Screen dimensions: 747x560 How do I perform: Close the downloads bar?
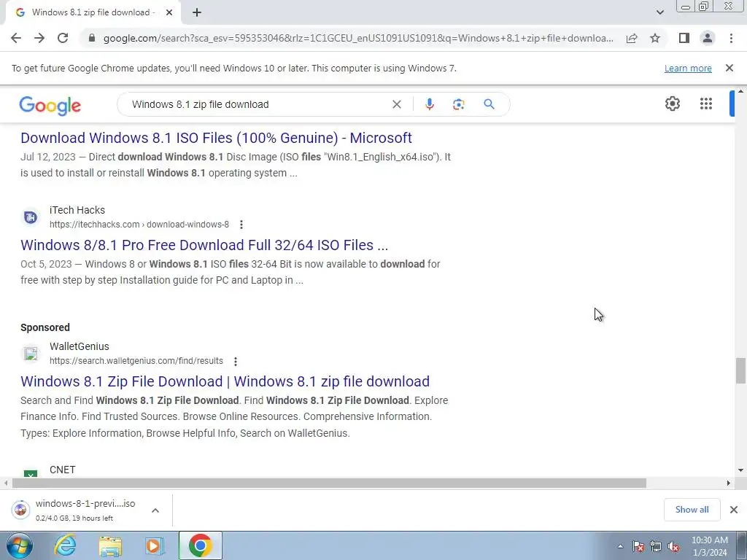coord(734,510)
